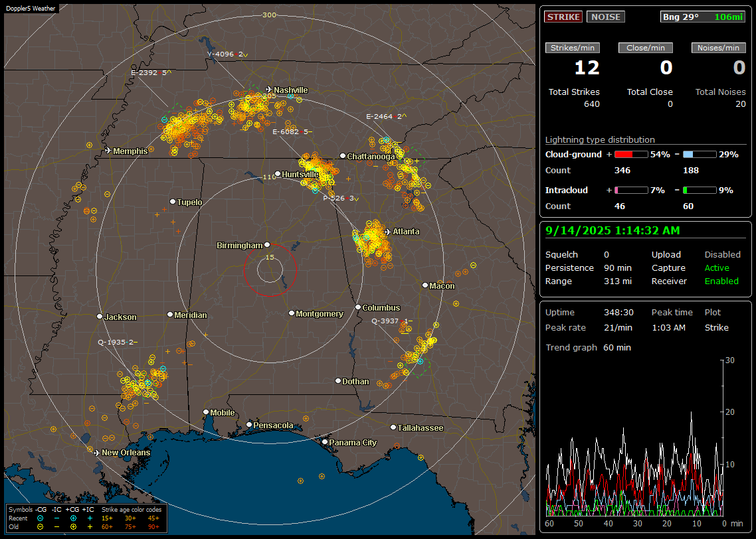Click the Memphis airport icon

point(108,151)
